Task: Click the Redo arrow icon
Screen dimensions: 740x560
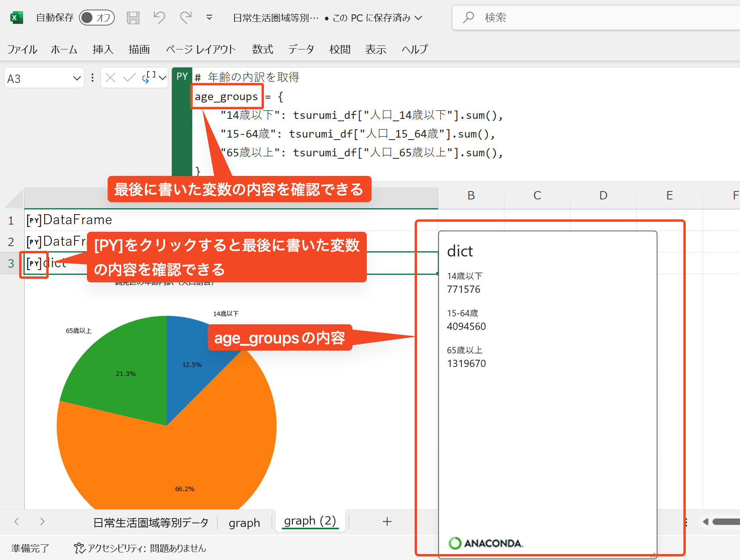Action: [x=185, y=18]
